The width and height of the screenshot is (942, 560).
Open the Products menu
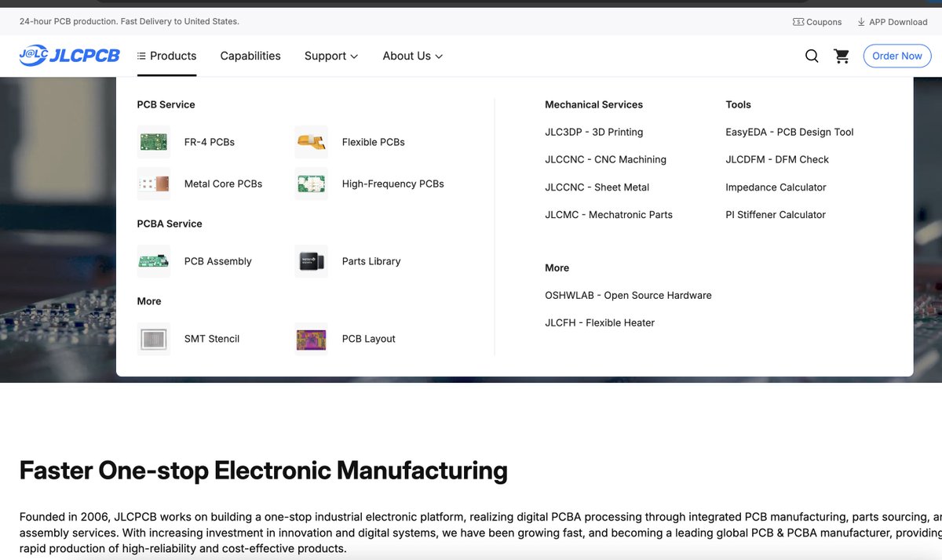(x=166, y=56)
